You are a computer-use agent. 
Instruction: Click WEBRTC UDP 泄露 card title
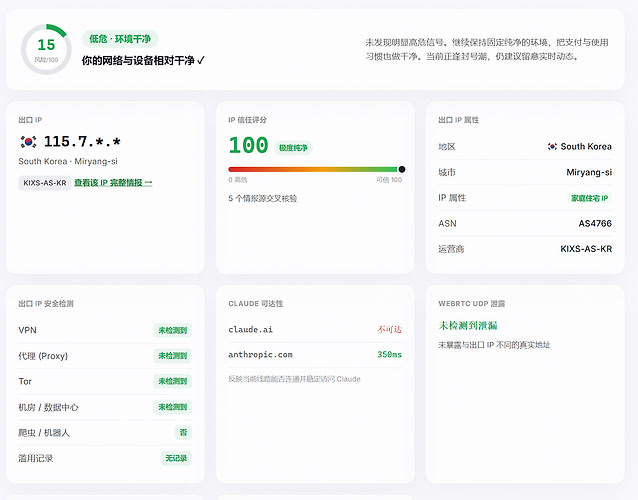click(x=472, y=304)
